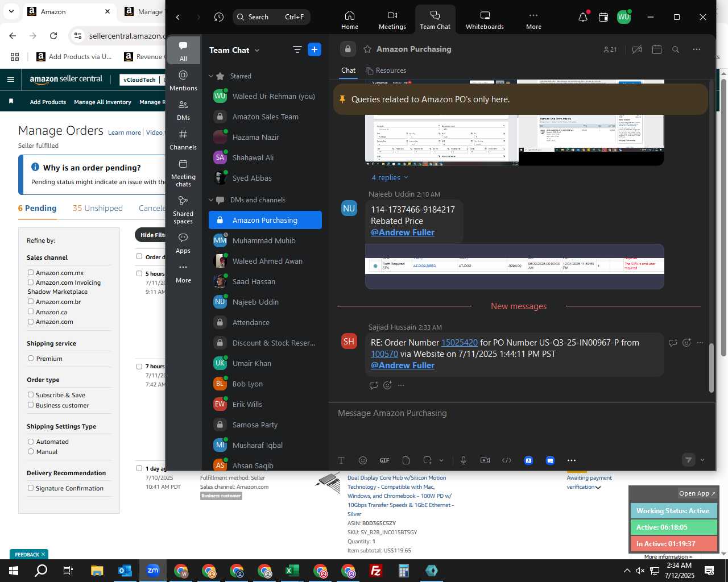
Task: Click the Zoom notifications bell icon
Action: pyautogui.click(x=583, y=17)
